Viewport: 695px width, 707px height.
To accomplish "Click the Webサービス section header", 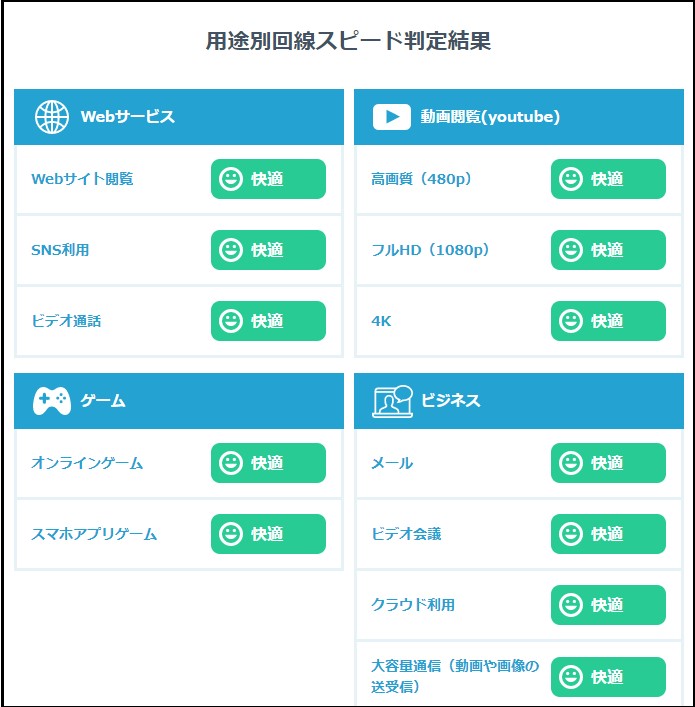I will pos(179,117).
